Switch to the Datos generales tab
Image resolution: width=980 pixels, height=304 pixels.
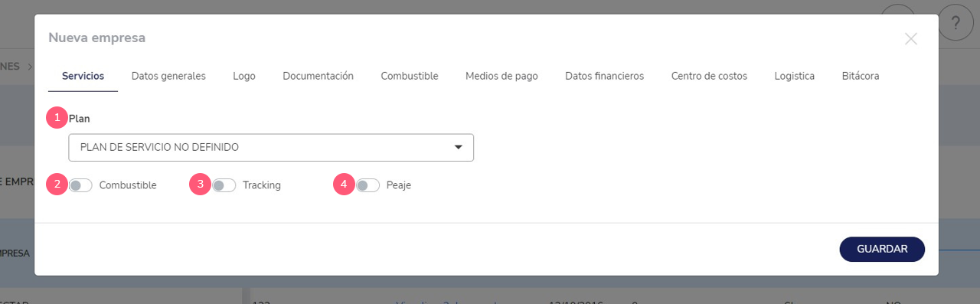(168, 76)
